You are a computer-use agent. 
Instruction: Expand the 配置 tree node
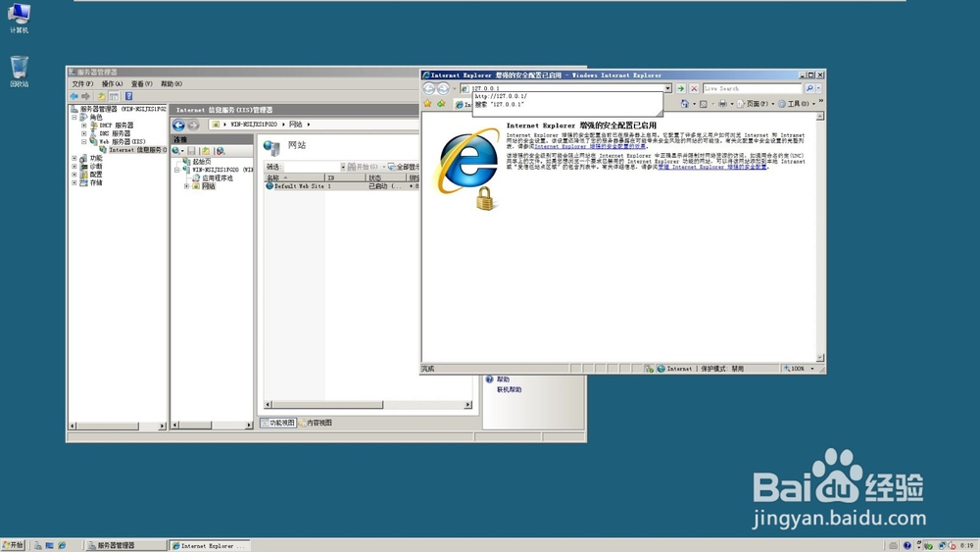pos(74,175)
